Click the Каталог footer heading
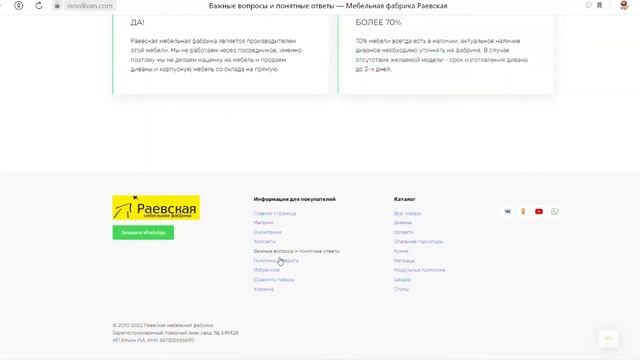Viewport: 640px width, 360px height. [404, 199]
